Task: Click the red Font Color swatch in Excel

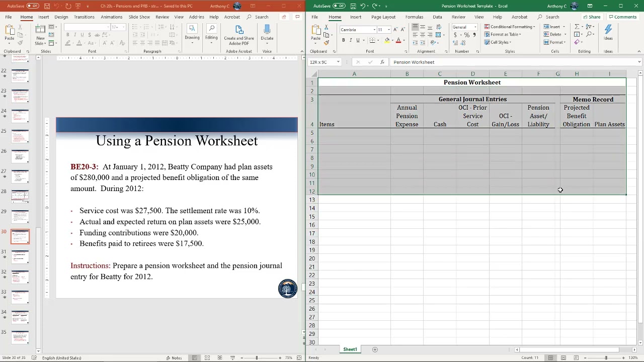Action: click(398, 40)
